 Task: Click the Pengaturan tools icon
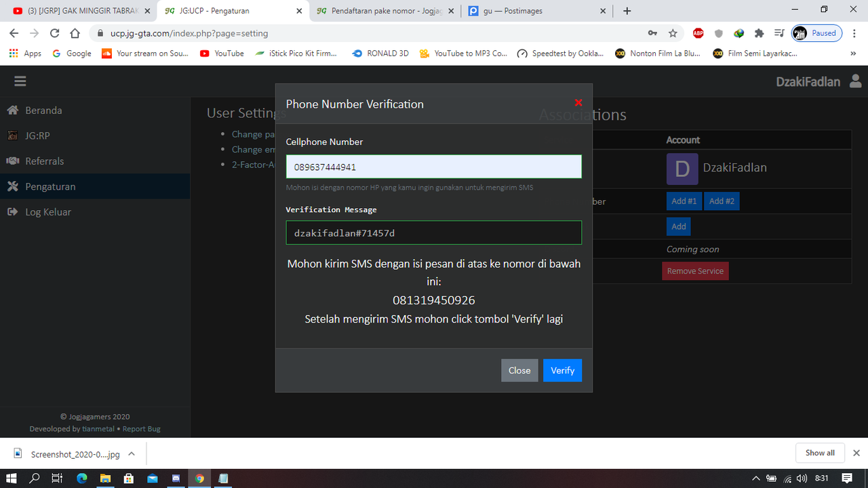point(12,186)
